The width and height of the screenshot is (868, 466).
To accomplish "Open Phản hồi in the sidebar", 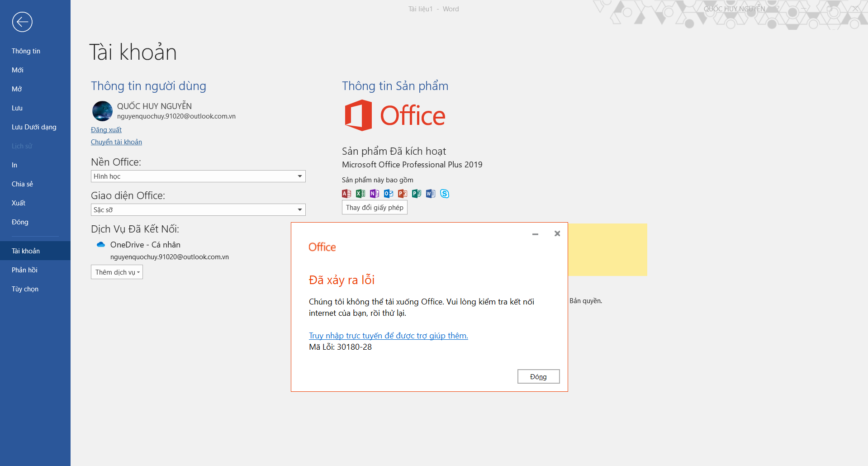I will tap(35, 270).
